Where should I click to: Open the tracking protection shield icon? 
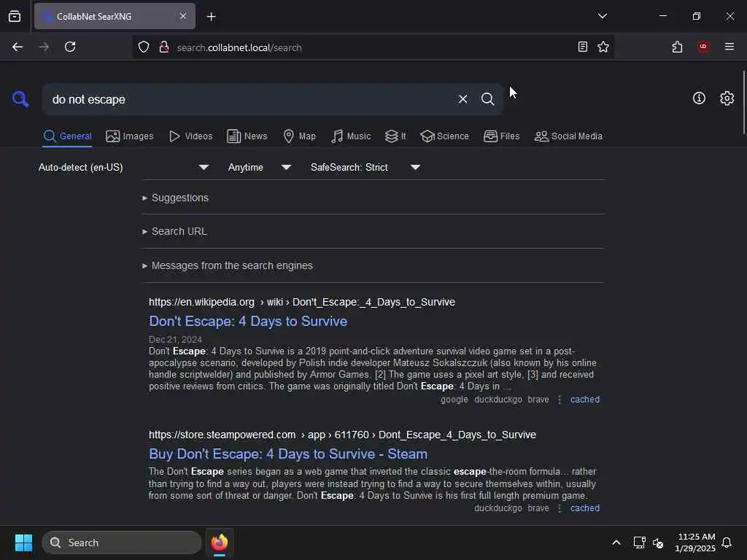(x=144, y=47)
